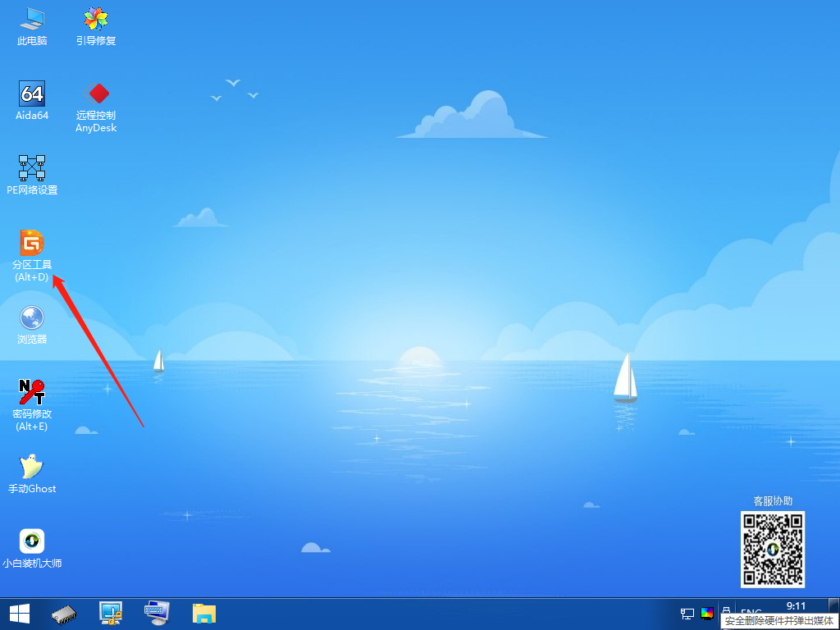The height and width of the screenshot is (630, 840).
Task: Click the safely remove hardware tray icon
Action: pyautogui.click(x=727, y=611)
